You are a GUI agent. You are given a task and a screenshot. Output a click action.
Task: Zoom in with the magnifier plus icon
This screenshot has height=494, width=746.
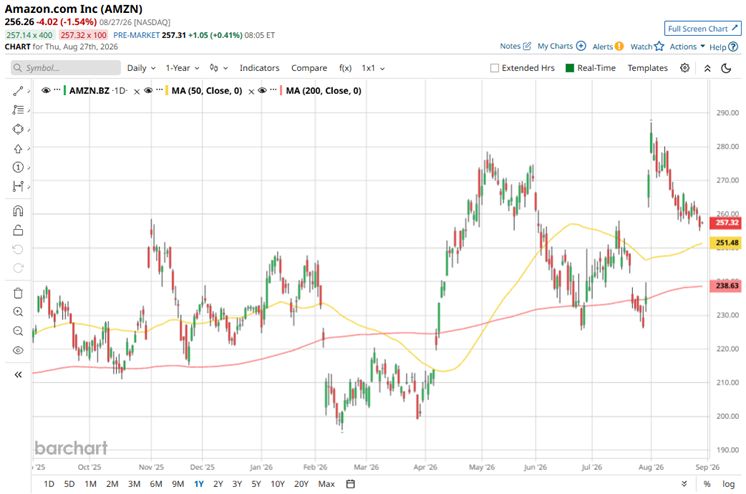point(18,312)
